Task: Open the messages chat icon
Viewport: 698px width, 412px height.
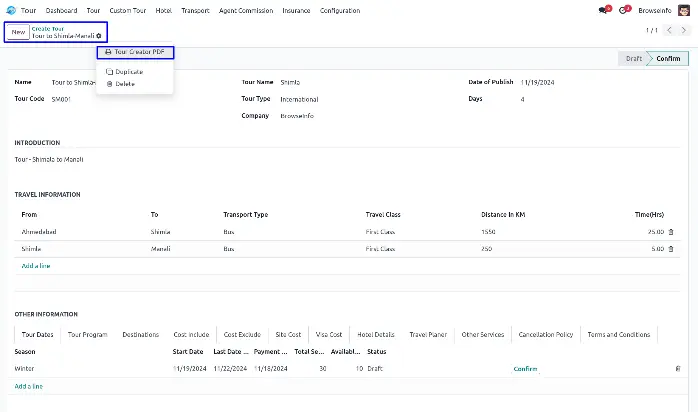Action: tap(603, 10)
